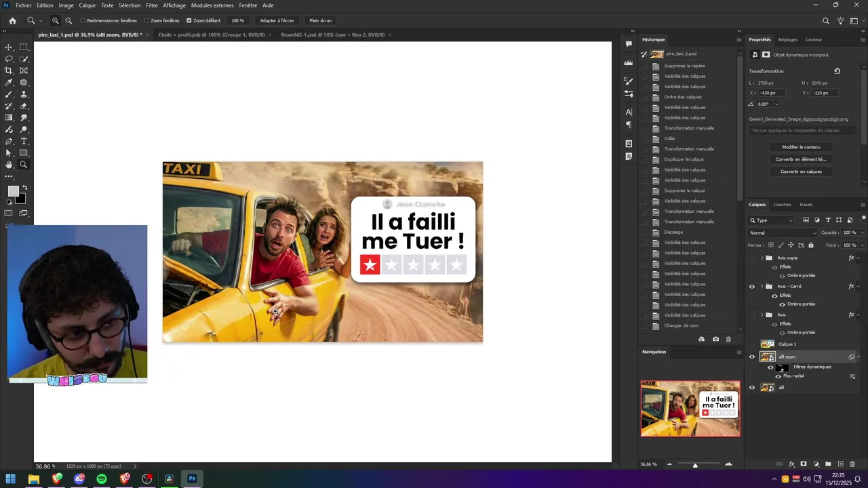868x488 pixels.
Task: Click the Modifier le contenu button
Action: (802, 147)
